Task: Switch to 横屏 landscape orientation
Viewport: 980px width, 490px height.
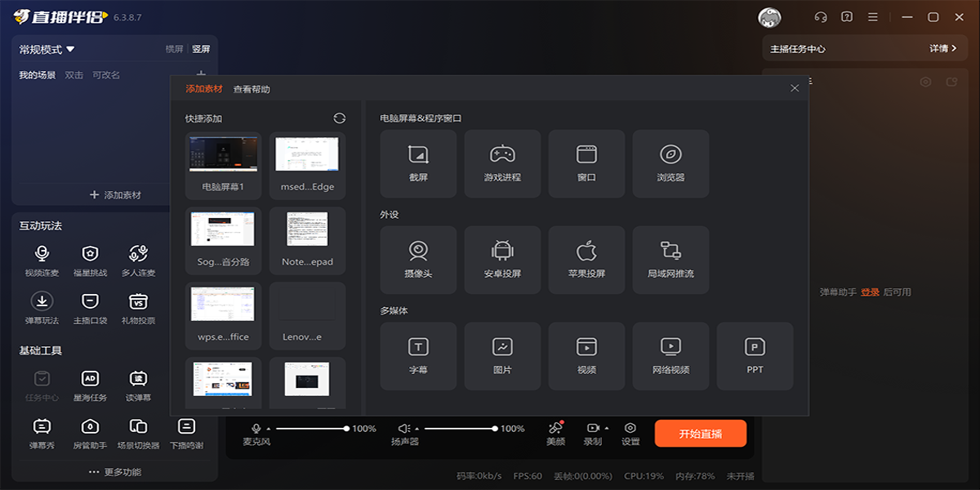Action: (x=174, y=49)
